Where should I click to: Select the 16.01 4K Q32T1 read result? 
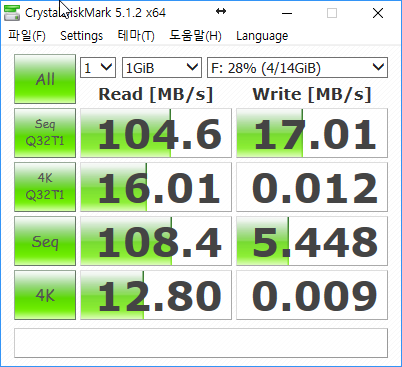click(x=156, y=187)
